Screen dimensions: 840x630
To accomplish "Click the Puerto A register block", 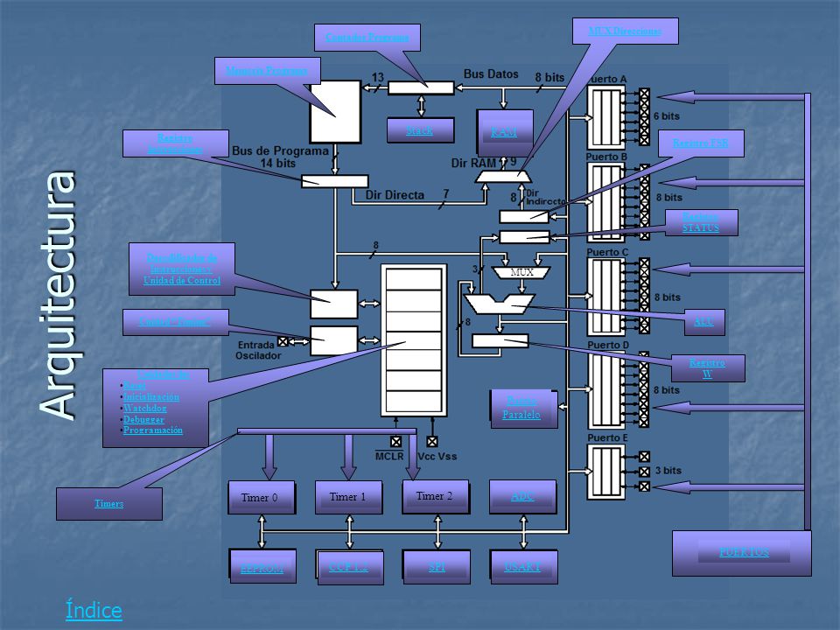I will point(605,117).
